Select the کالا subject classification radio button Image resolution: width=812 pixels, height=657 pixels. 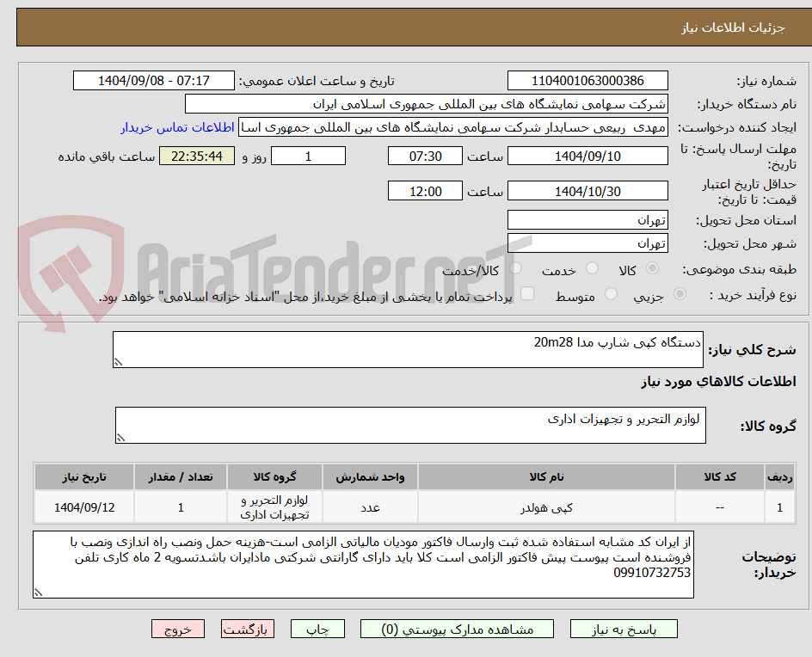pos(652,268)
